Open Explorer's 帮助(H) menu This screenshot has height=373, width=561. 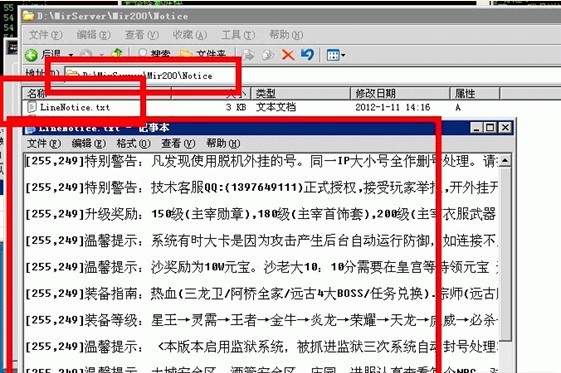pos(286,35)
